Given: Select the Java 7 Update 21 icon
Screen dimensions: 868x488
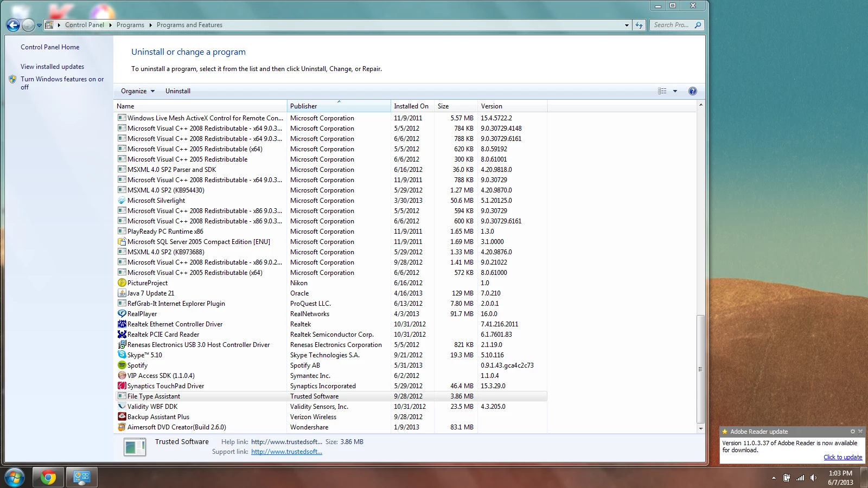Looking at the screenshot, I should coord(122,293).
